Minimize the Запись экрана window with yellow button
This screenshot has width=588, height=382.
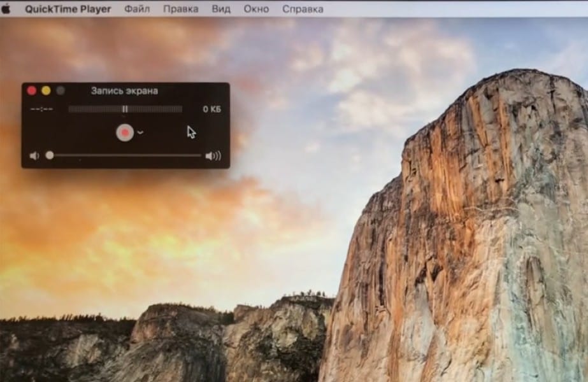pos(46,90)
